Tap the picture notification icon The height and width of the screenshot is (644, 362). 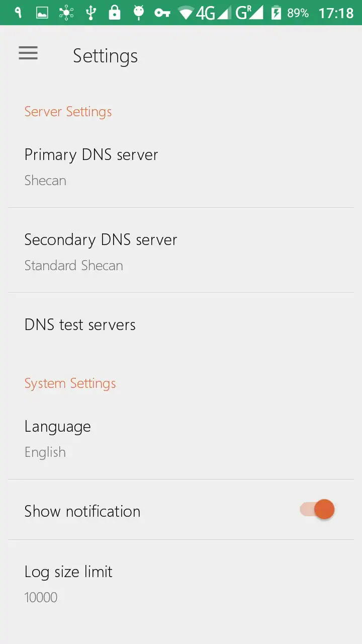[x=42, y=13]
